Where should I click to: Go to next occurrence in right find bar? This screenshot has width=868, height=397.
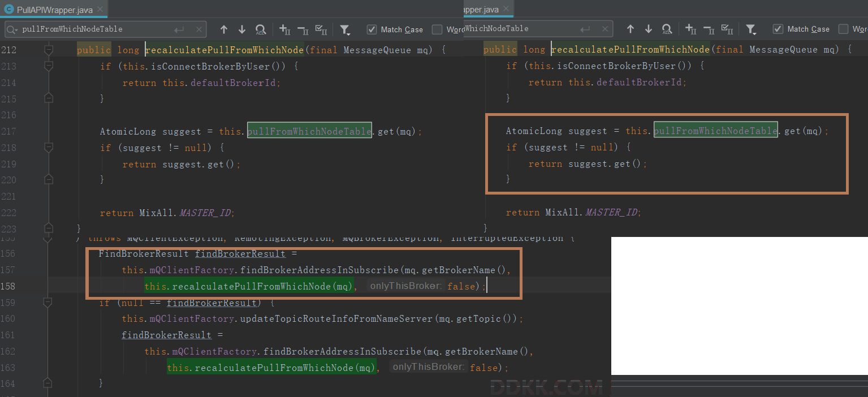click(649, 29)
